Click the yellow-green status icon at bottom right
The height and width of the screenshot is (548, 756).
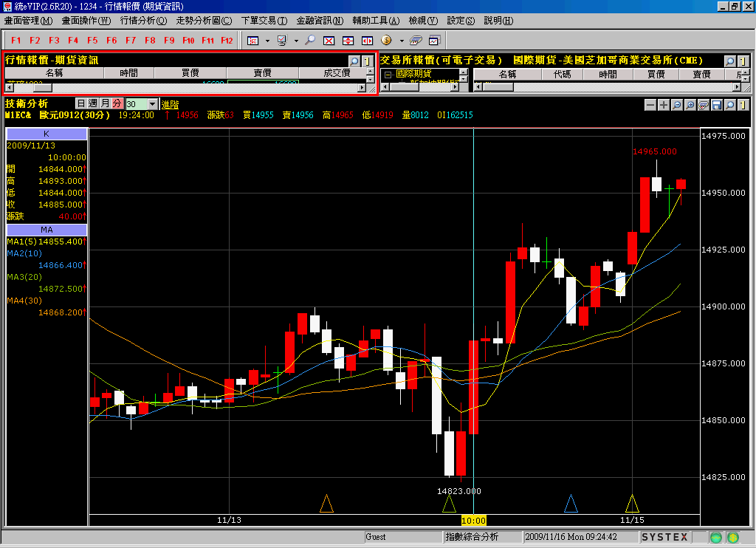click(x=733, y=537)
